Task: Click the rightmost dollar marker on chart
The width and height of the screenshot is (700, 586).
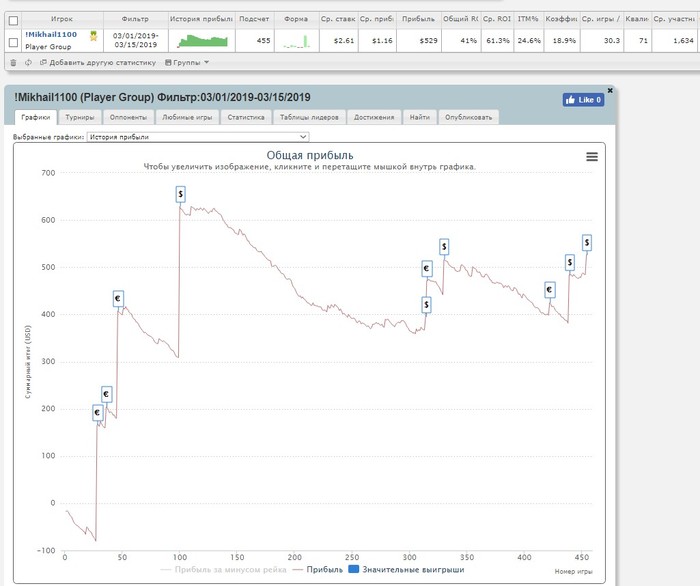Action: click(586, 242)
